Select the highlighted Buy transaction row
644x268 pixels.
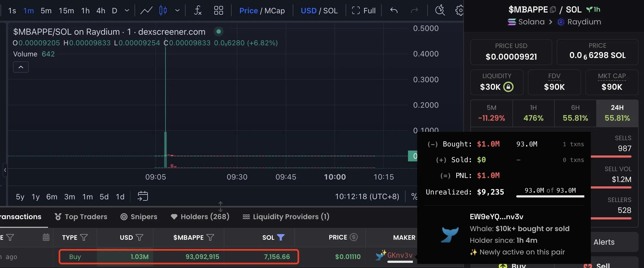click(178, 256)
